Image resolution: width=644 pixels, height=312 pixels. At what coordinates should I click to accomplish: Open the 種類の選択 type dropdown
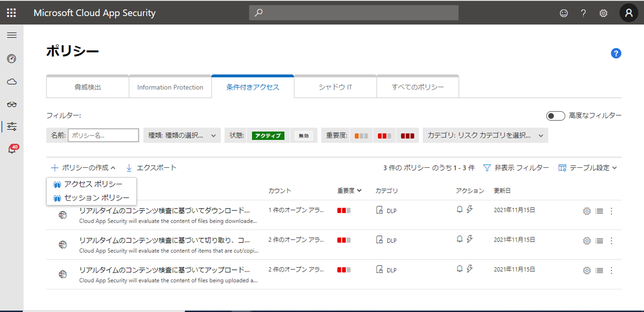(182, 135)
